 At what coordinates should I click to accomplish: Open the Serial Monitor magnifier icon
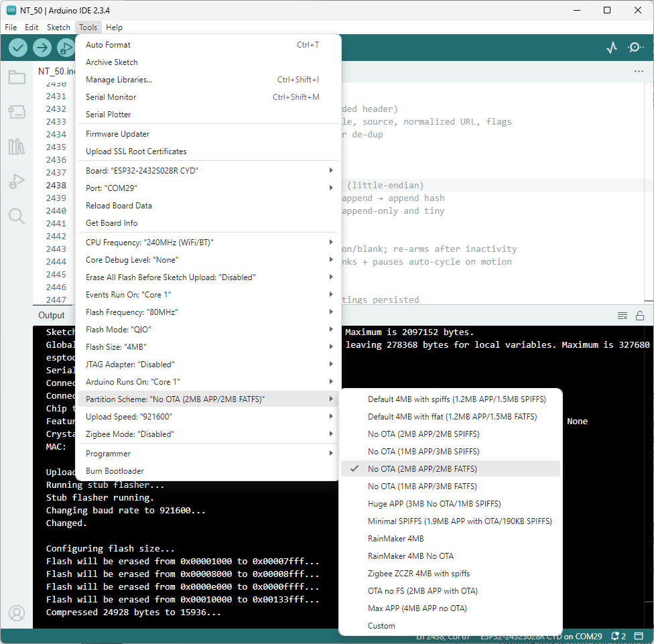point(635,48)
